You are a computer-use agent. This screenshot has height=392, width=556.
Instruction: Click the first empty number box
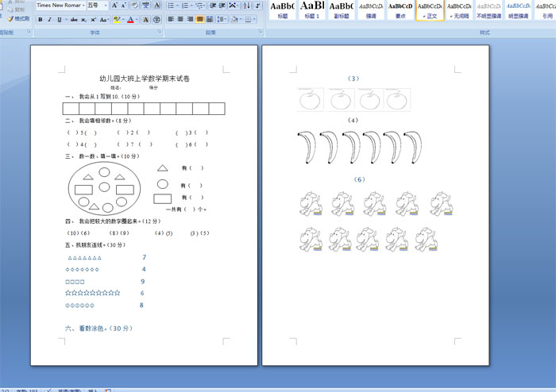(71, 109)
